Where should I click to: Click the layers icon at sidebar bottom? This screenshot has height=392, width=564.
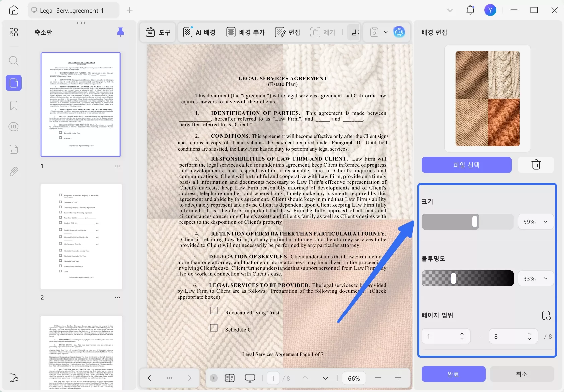[x=14, y=378]
